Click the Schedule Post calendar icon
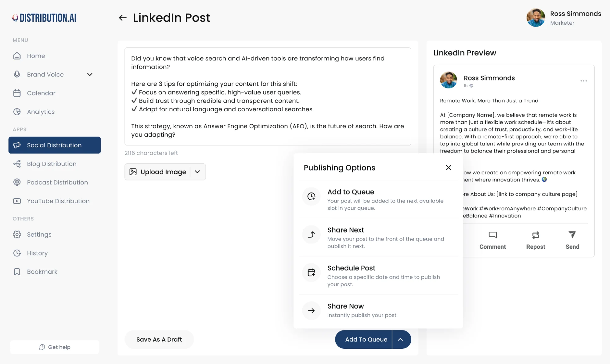 tap(311, 272)
